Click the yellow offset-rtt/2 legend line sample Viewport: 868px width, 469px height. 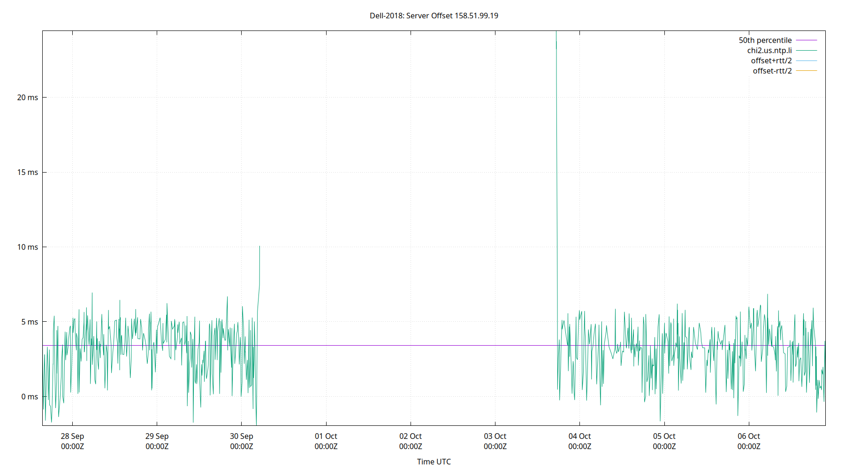pos(807,71)
